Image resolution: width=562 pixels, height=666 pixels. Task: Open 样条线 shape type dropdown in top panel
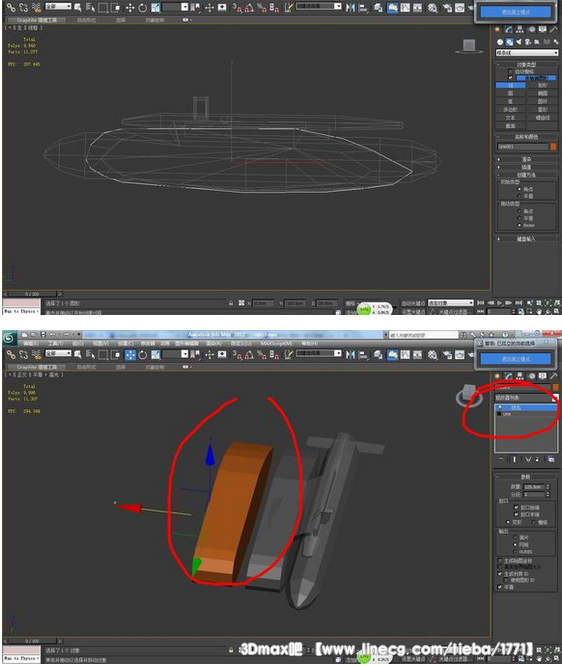[x=527, y=53]
